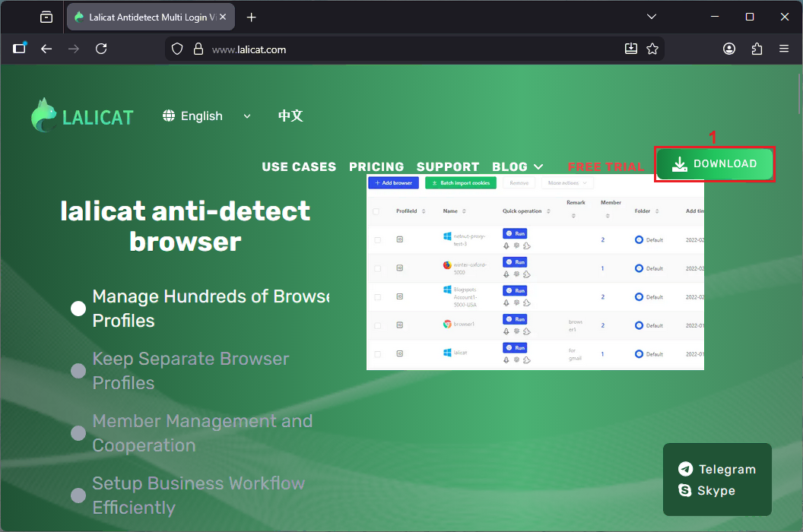Check the winter-oxford-5000 row checkbox

[377, 268]
